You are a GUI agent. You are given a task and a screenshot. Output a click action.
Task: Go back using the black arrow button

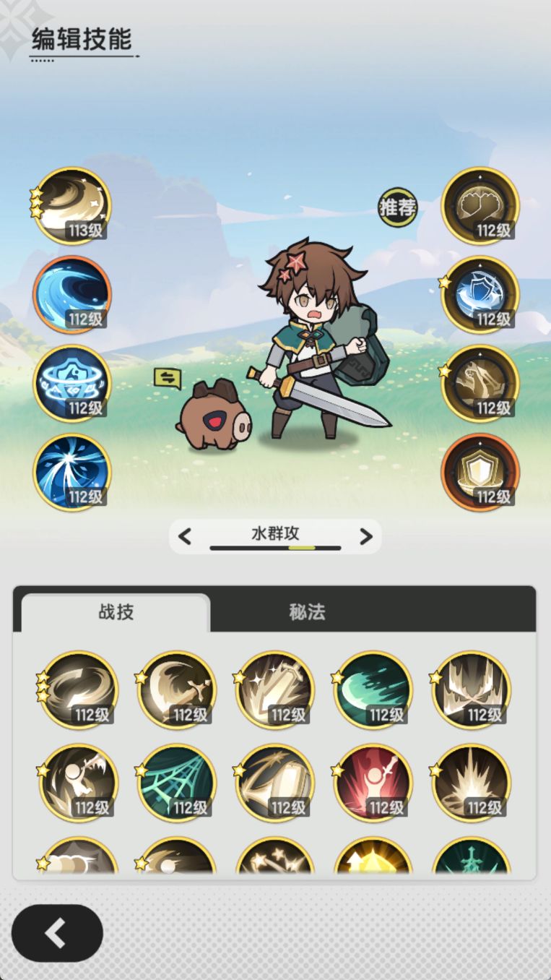click(57, 933)
